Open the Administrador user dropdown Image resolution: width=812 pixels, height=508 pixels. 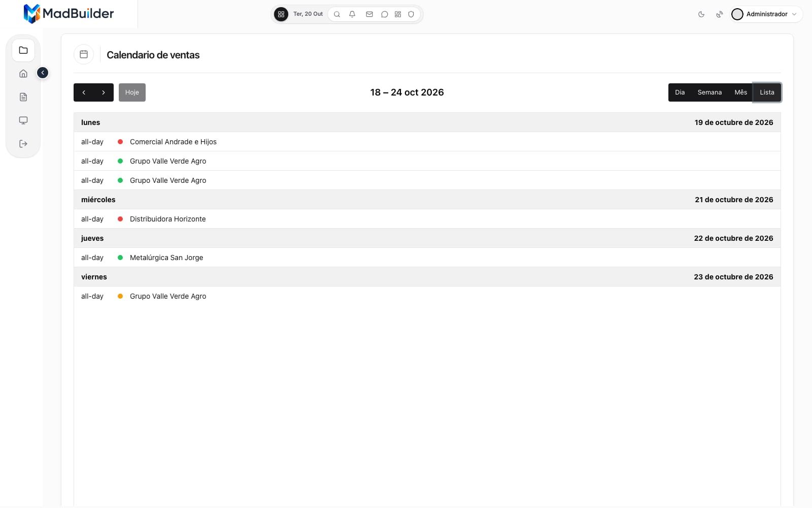pos(766,14)
